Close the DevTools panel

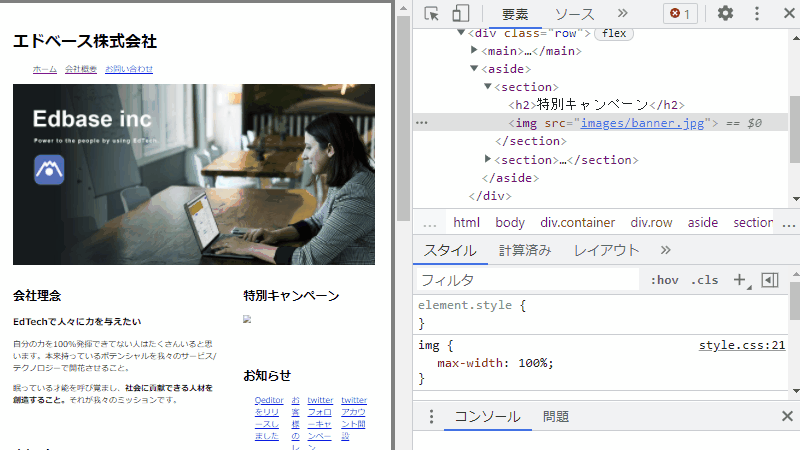(x=789, y=13)
